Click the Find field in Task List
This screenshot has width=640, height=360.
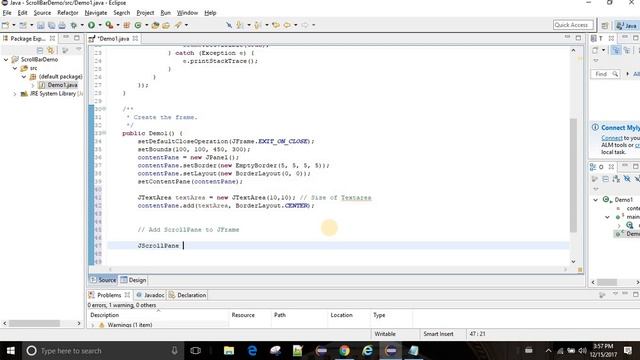605,74
